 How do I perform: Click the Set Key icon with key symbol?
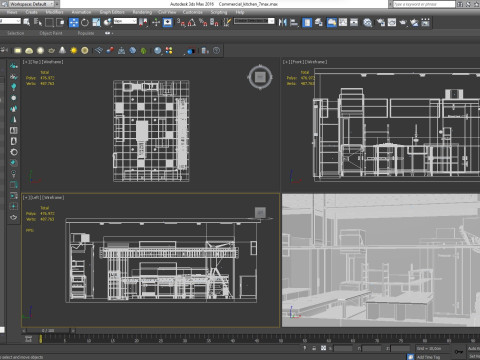click(459, 352)
